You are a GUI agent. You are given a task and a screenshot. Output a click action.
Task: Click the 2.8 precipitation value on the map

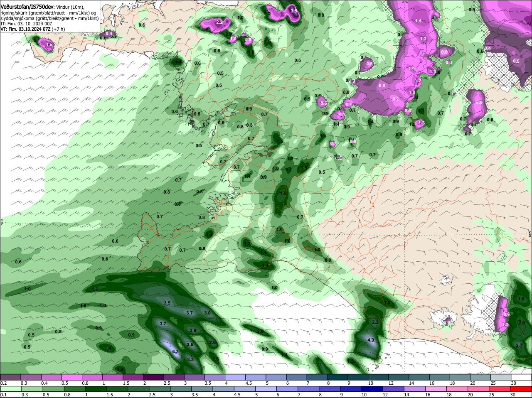pos(192,330)
